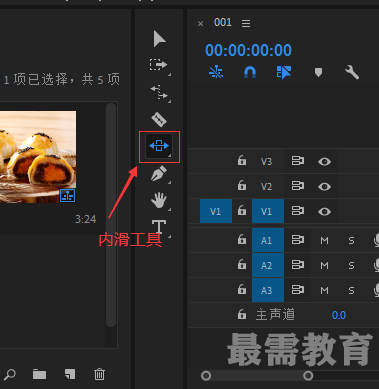Toggle V1 track targeting button
The height and width of the screenshot is (389, 379).
click(x=268, y=211)
